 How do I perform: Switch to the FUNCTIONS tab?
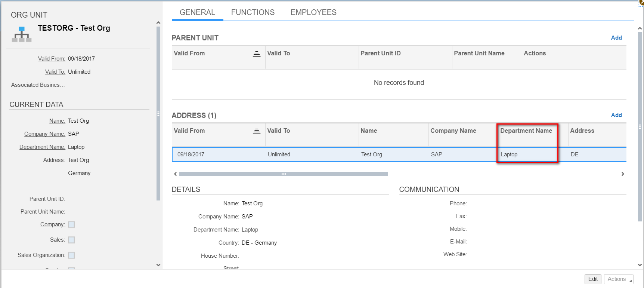tap(253, 12)
